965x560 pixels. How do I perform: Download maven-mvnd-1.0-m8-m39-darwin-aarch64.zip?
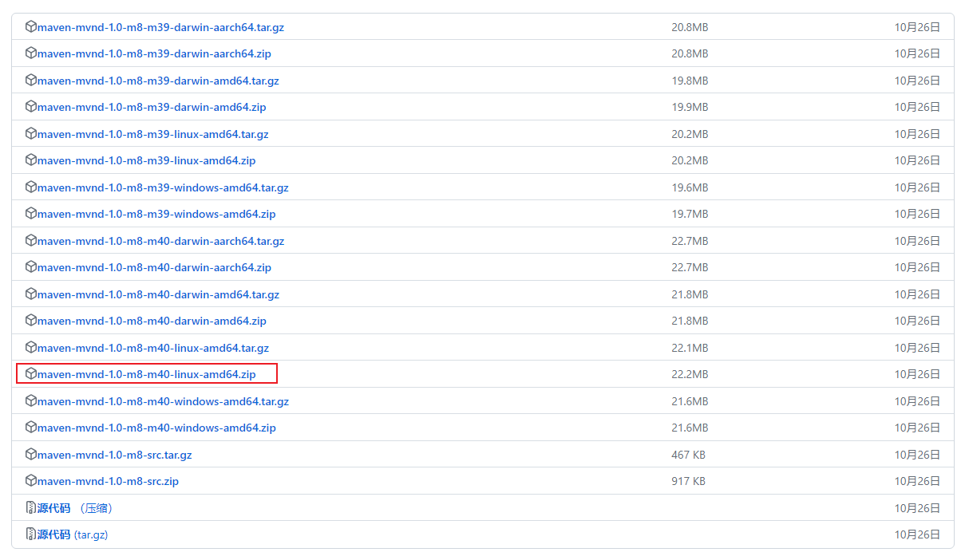(x=154, y=53)
